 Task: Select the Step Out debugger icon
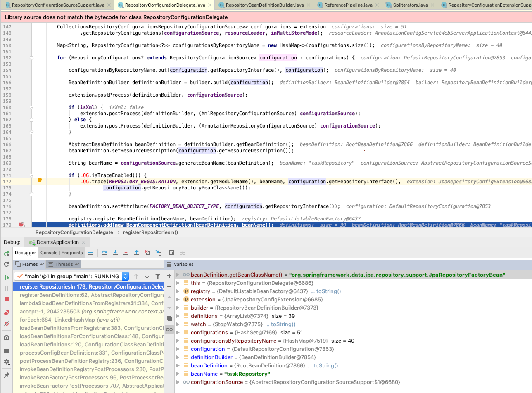(x=136, y=253)
